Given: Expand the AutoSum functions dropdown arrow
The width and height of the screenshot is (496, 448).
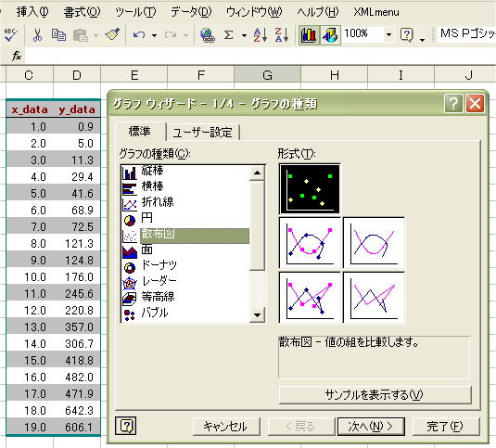Looking at the screenshot, I should [x=244, y=35].
